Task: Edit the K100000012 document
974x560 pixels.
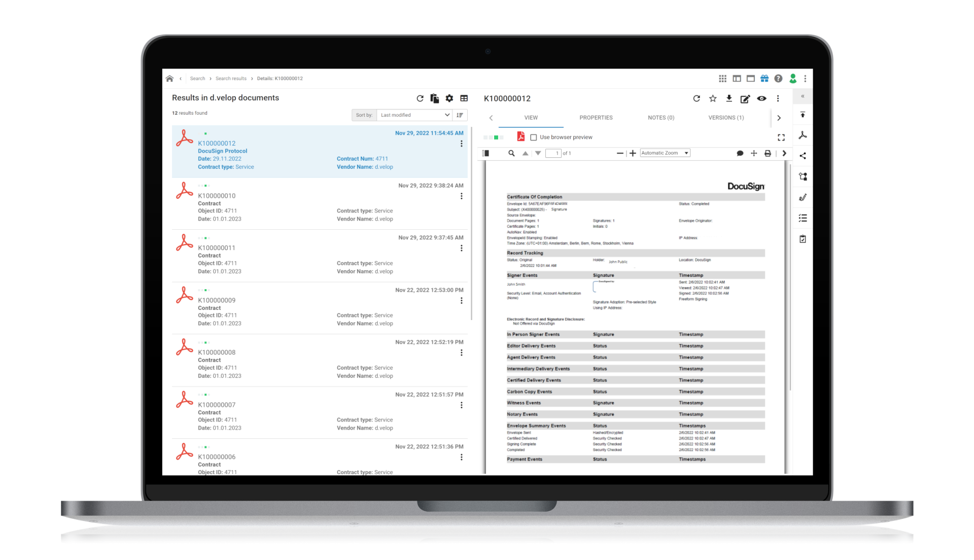Action: tap(745, 98)
